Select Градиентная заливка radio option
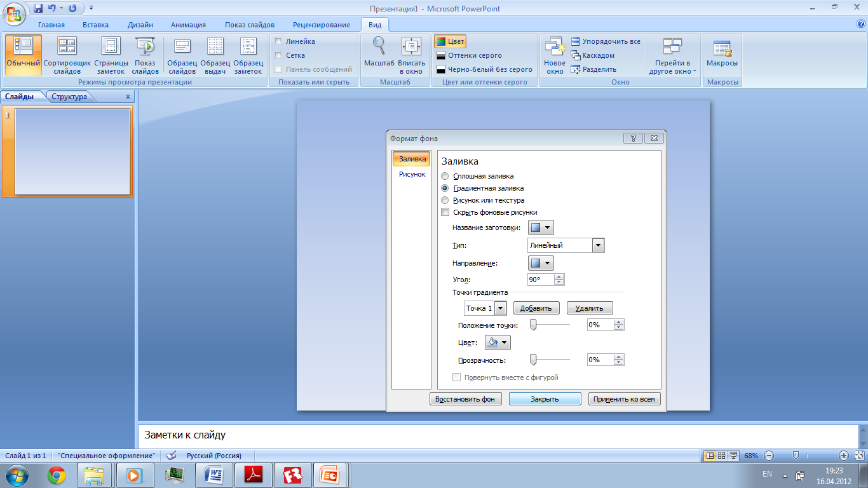 (x=445, y=188)
